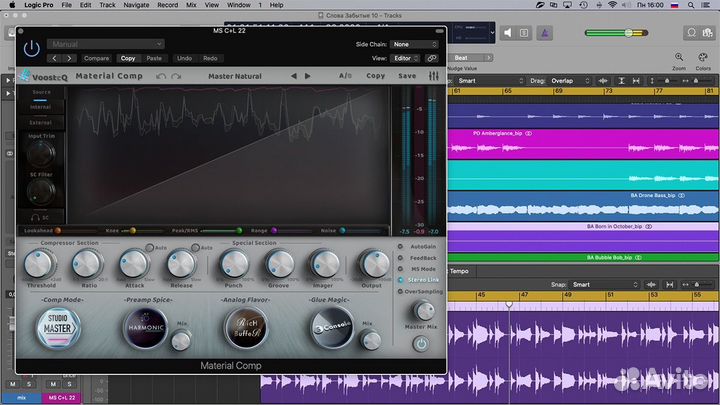Toggle the plugin power bypass button
The width and height of the screenshot is (720, 405).
(x=31, y=47)
